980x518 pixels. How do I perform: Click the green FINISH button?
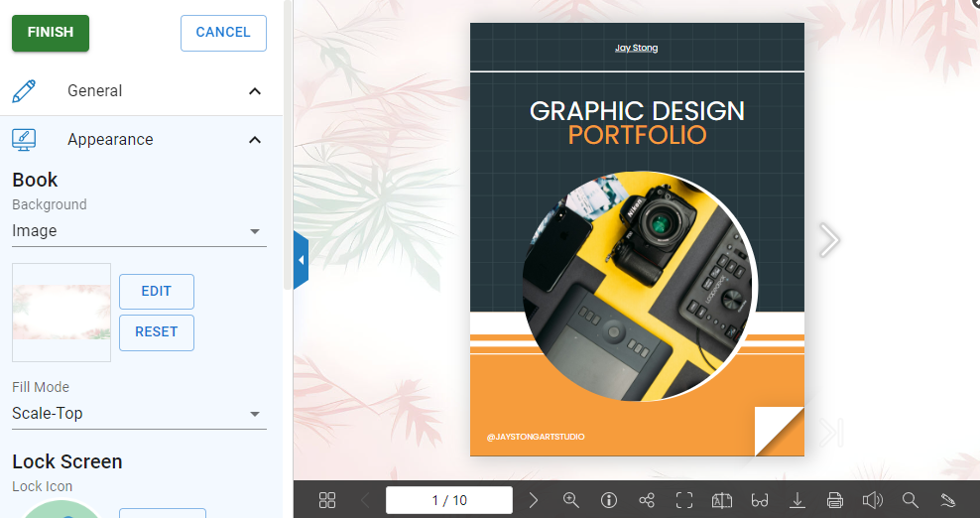click(51, 33)
